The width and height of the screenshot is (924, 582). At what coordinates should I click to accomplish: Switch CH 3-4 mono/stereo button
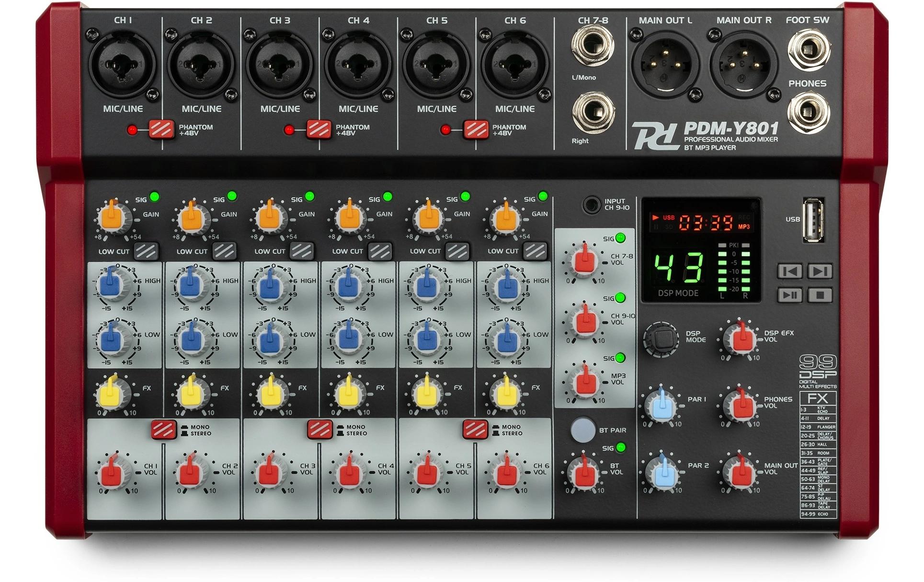tap(320, 430)
